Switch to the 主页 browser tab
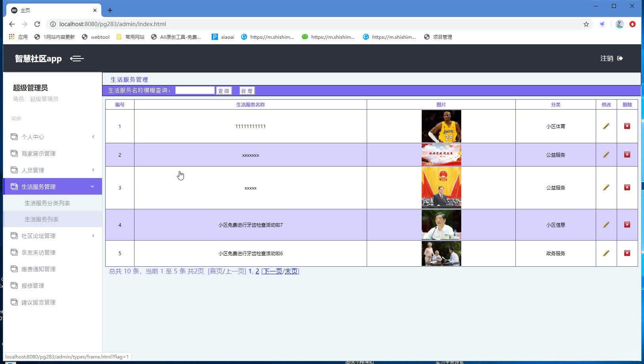 click(26, 10)
